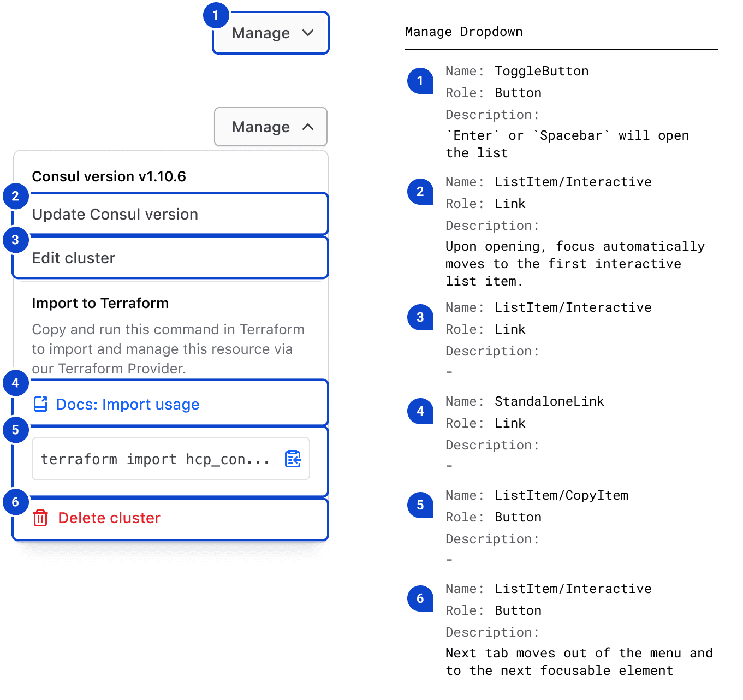
Task: Click badge 4 marking the StandaloneLink
Action: (x=15, y=383)
